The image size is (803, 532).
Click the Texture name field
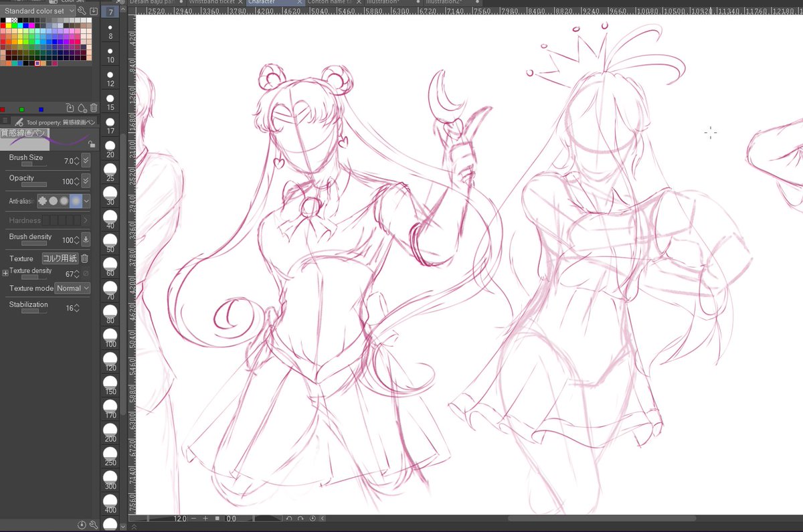click(60, 258)
